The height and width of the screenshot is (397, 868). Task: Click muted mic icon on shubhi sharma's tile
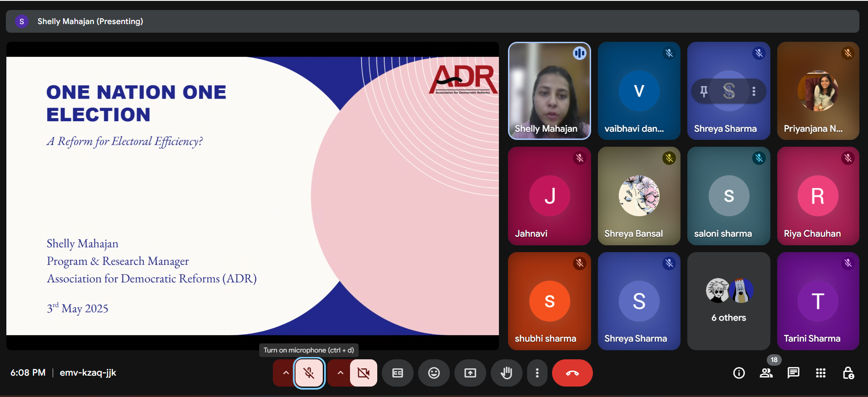(580, 263)
